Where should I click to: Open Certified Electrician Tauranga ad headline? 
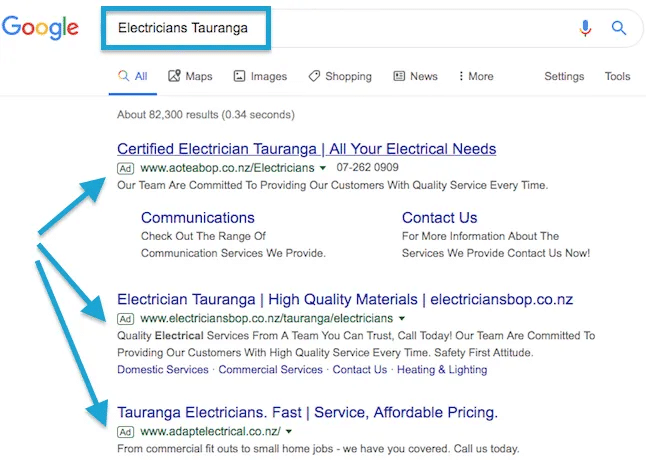pyautogui.click(x=307, y=149)
